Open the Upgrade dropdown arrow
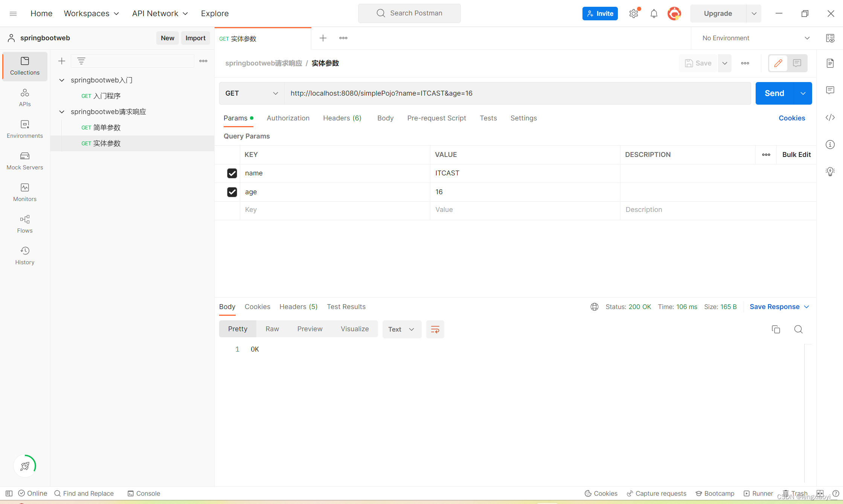 click(x=754, y=14)
